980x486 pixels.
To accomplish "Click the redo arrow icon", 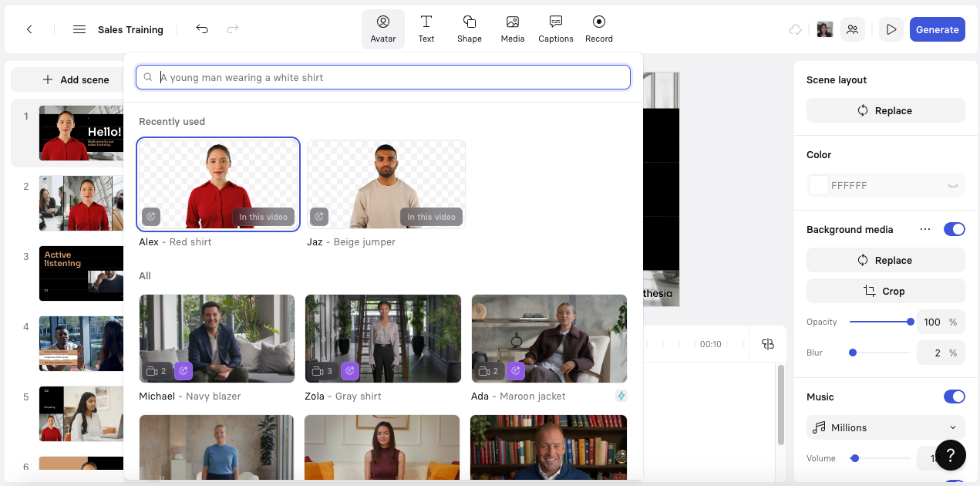I will [233, 29].
